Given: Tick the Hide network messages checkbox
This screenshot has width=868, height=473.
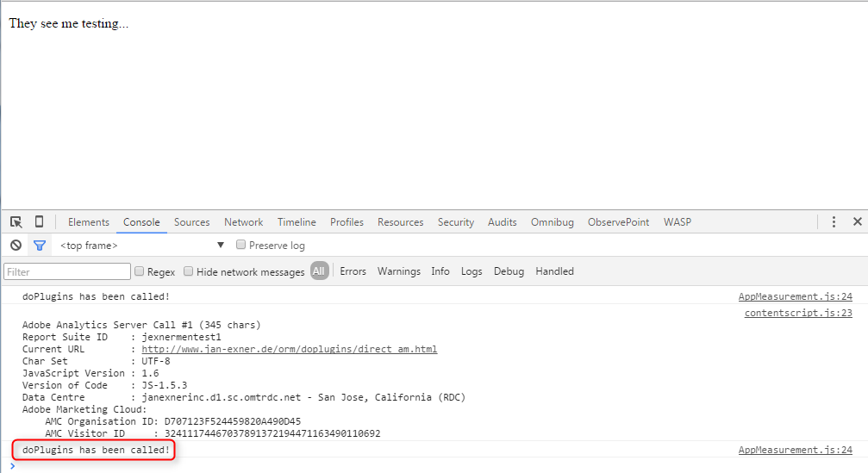Looking at the screenshot, I should click(189, 271).
